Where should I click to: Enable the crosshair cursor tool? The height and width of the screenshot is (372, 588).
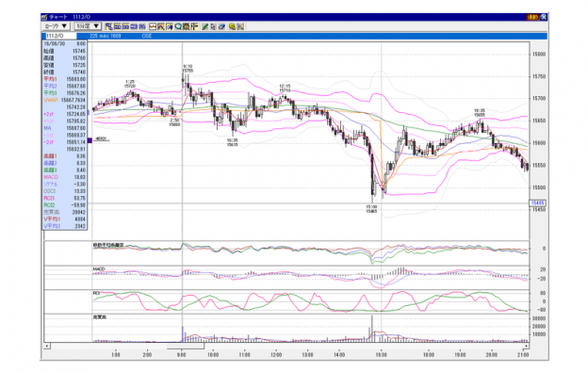point(194,26)
